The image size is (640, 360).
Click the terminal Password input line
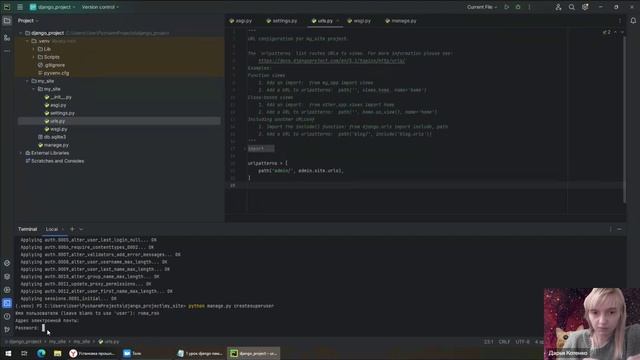point(30,328)
